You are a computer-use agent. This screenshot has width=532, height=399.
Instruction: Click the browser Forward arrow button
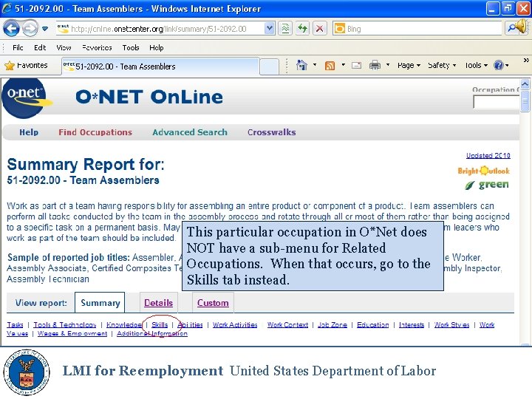click(30, 29)
